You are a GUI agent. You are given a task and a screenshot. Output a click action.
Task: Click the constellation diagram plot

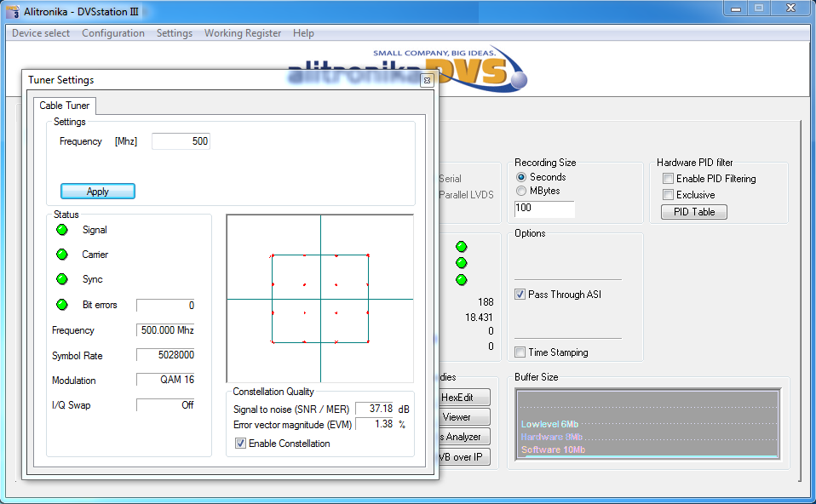[x=319, y=298]
